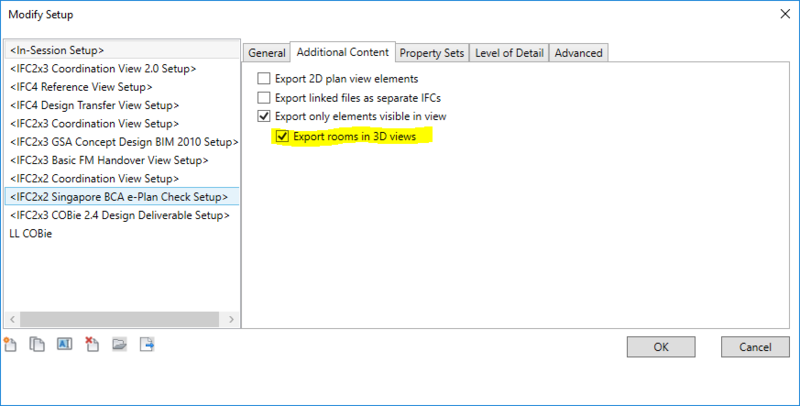Click the setup list scroll-right arrow
Screen dimensions: 800x406
pos(231,319)
